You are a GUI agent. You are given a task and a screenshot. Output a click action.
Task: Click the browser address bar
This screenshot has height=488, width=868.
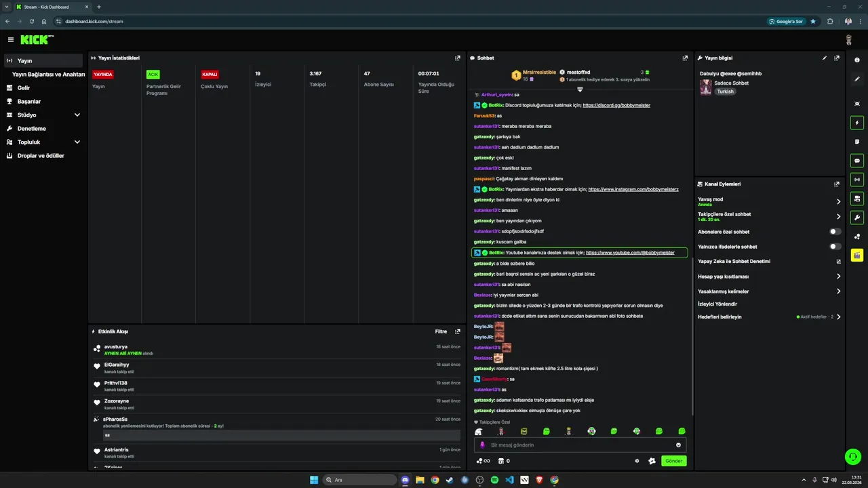point(407,21)
